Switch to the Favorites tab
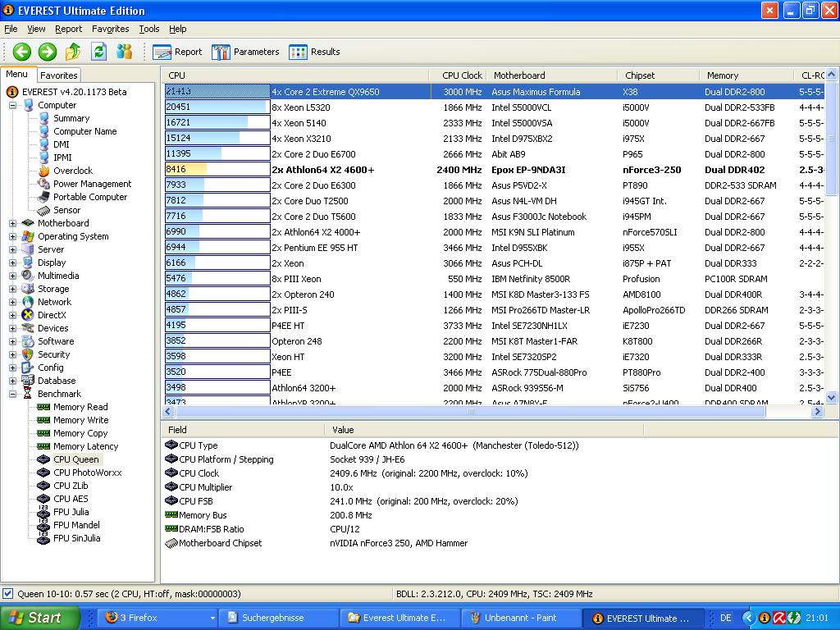 59,75
